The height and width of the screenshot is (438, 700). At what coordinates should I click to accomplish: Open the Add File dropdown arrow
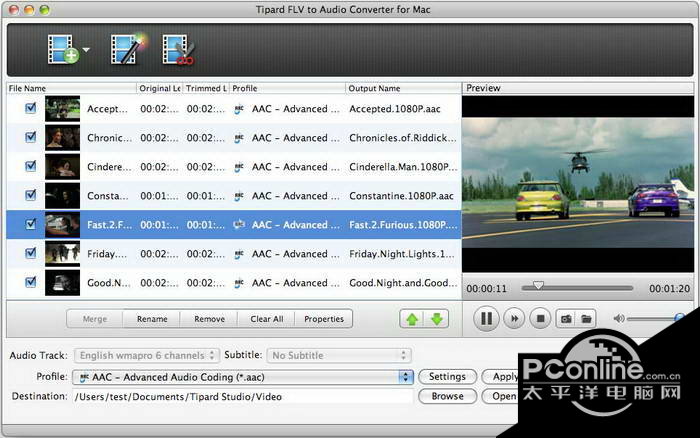tap(86, 50)
